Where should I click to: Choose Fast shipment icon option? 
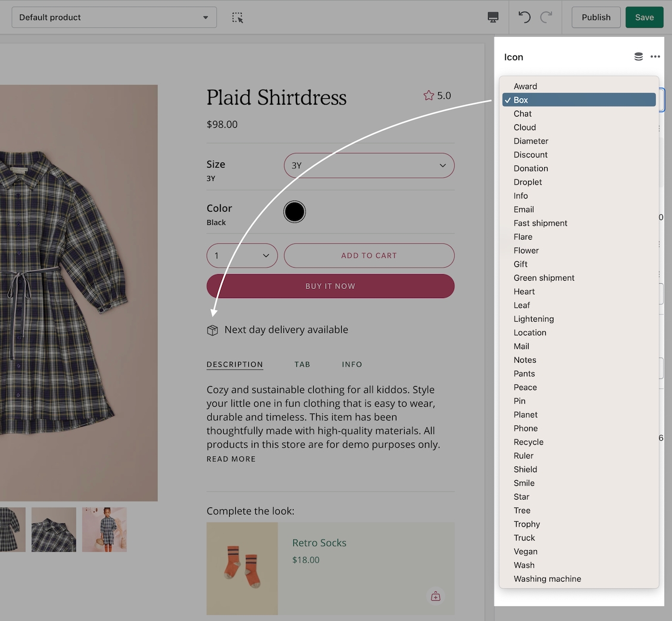point(540,223)
